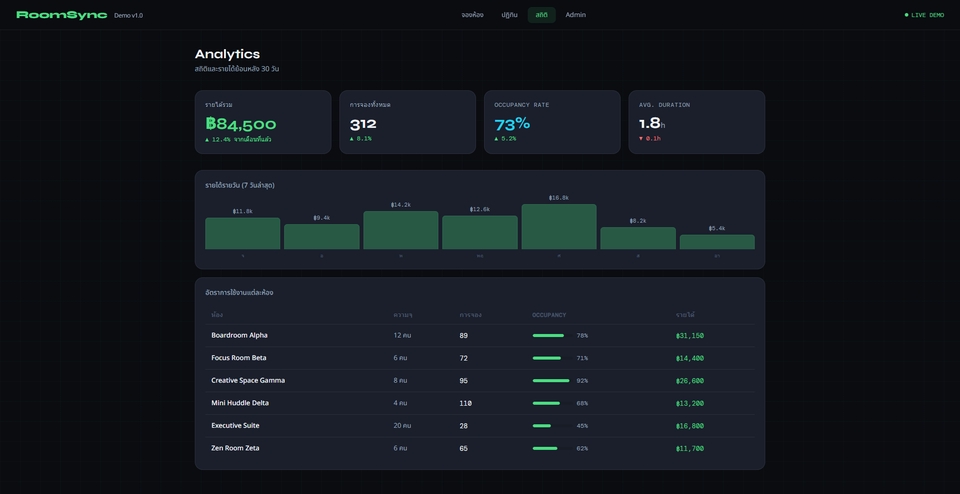This screenshot has height=494, width=960.
Task: Click Executive Suite's 45% occupancy bar
Action: tap(552, 425)
